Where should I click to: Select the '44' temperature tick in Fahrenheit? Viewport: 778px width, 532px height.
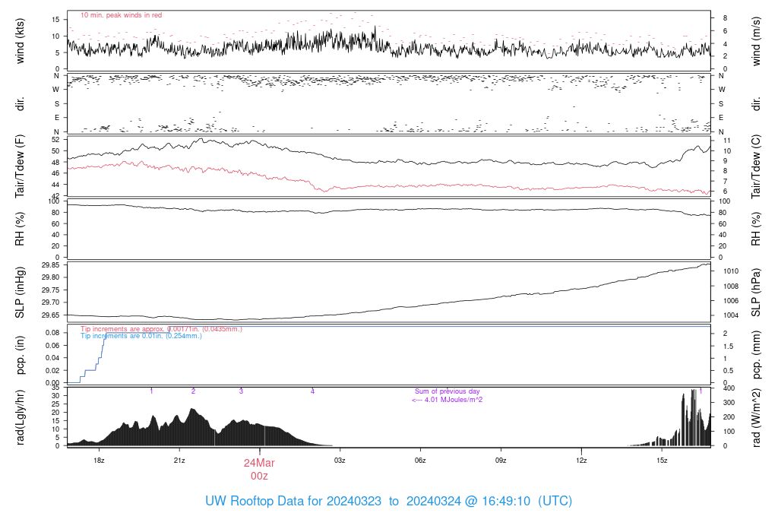pyautogui.click(x=55, y=184)
